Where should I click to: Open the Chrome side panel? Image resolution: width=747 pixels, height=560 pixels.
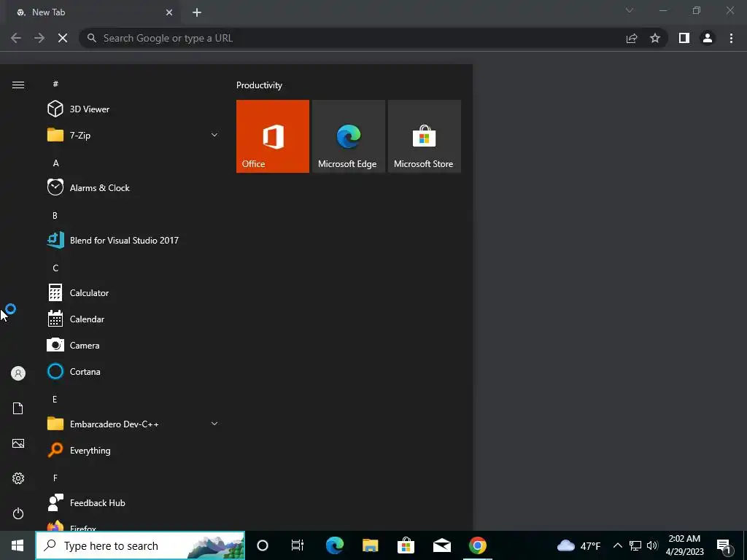coord(684,38)
